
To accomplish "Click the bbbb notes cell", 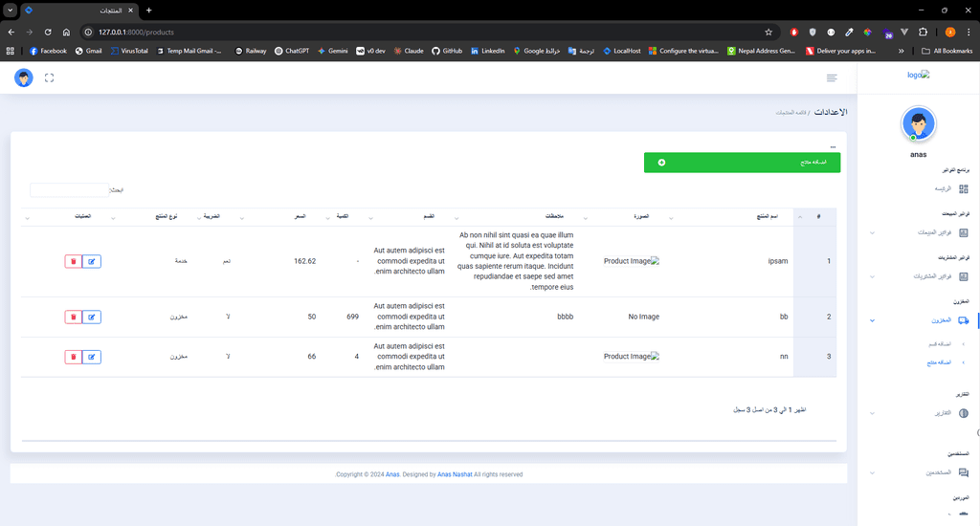I will click(x=565, y=317).
